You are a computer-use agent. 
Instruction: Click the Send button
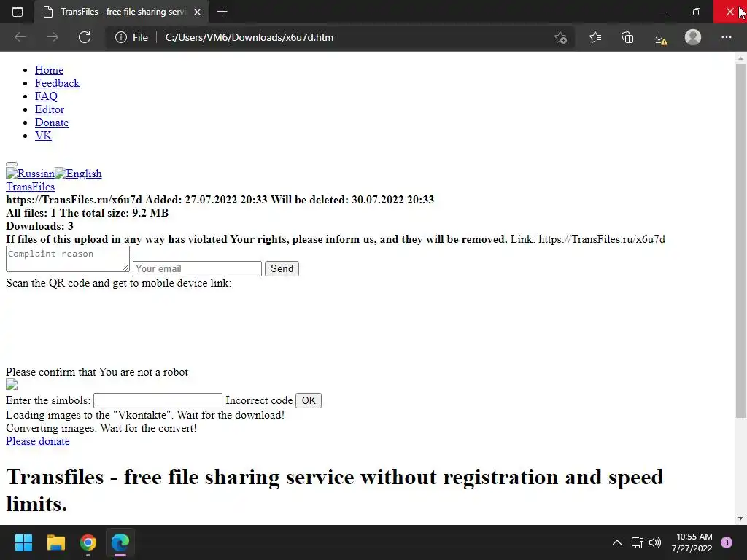coord(282,268)
